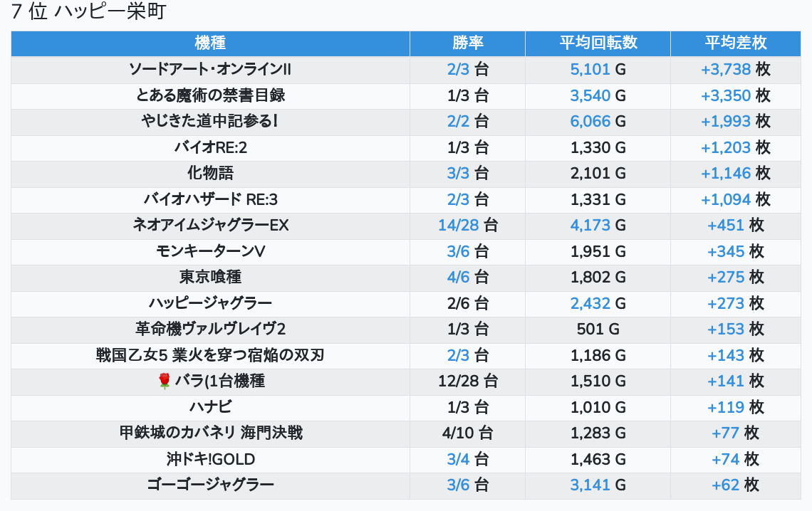Click average difference +345 枚
This screenshot has height=511, width=812.
coord(735,251)
